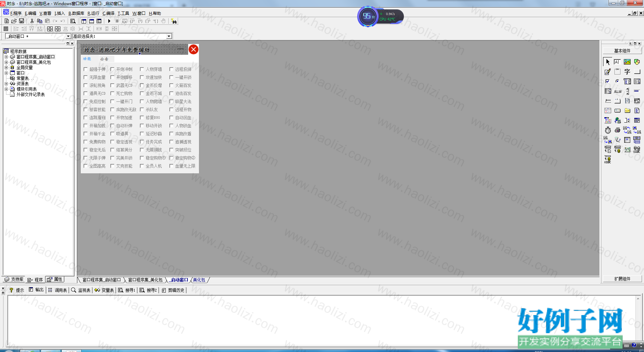Click the 基本组件 header button
Viewport: 644px width, 352px height.
point(622,51)
